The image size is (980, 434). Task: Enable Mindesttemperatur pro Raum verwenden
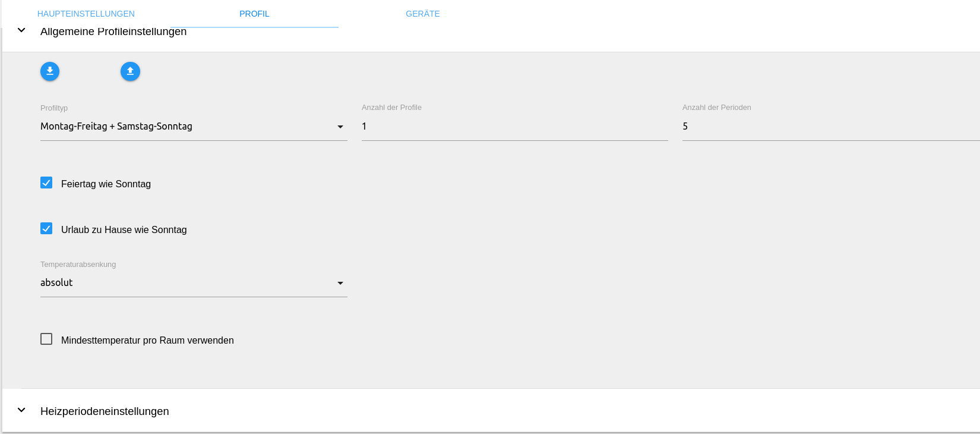(x=46, y=339)
